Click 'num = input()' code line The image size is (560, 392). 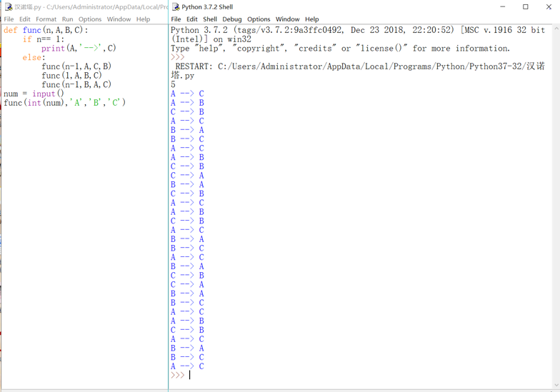coord(34,94)
